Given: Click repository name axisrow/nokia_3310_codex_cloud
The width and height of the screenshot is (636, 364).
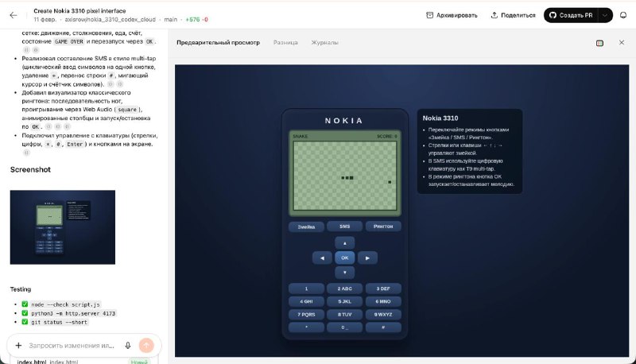Looking at the screenshot, I should pos(110,19).
